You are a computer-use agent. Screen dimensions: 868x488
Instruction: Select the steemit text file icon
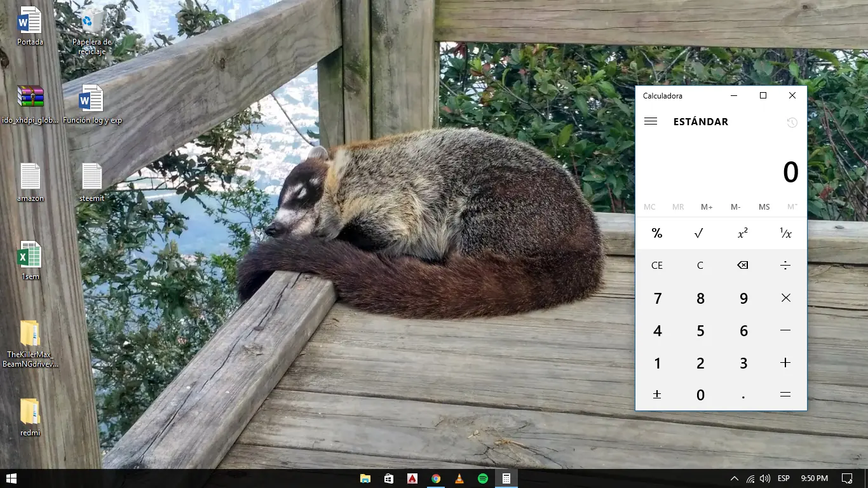(92, 183)
